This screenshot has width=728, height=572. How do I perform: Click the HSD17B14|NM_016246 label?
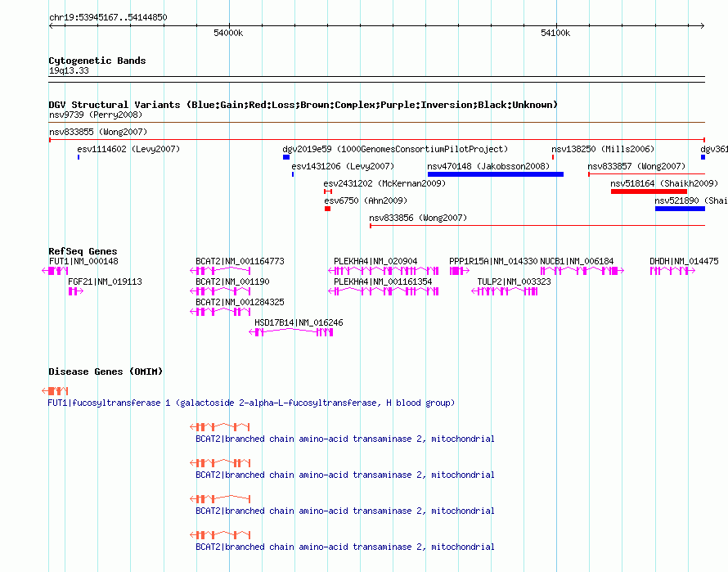tap(299, 322)
